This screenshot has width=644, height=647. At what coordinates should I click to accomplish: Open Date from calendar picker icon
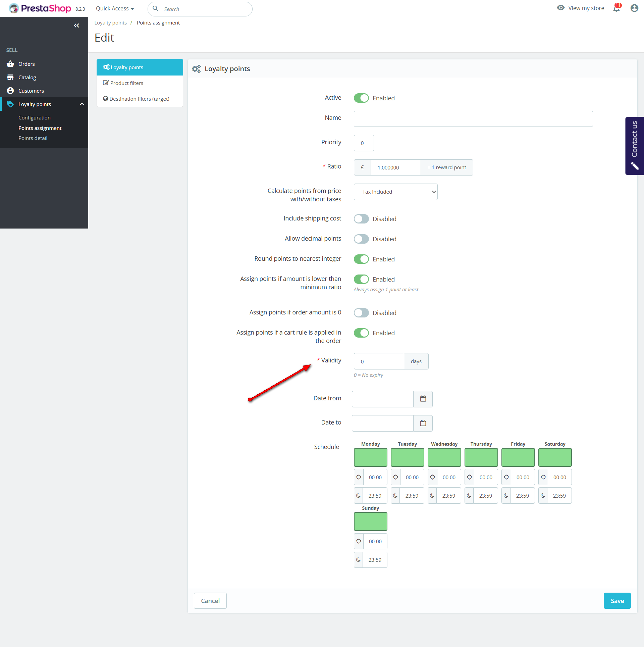click(x=423, y=399)
